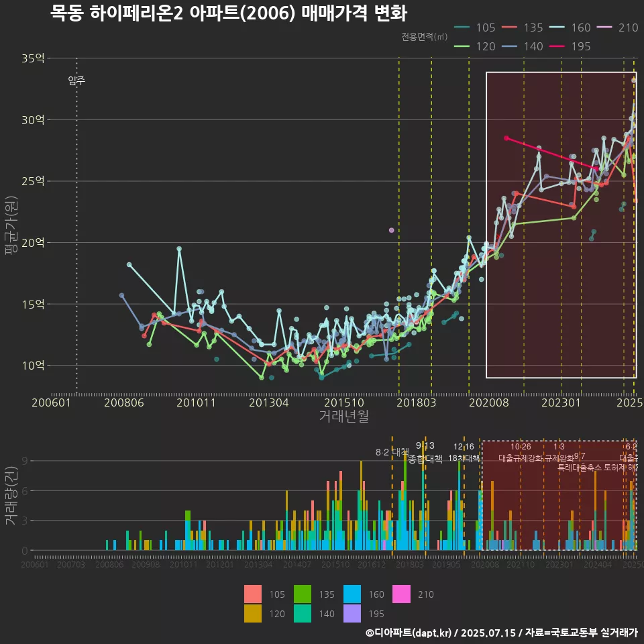Click 202301 on the price chart x-axis
The width and height of the screenshot is (644, 644).
tap(561, 402)
